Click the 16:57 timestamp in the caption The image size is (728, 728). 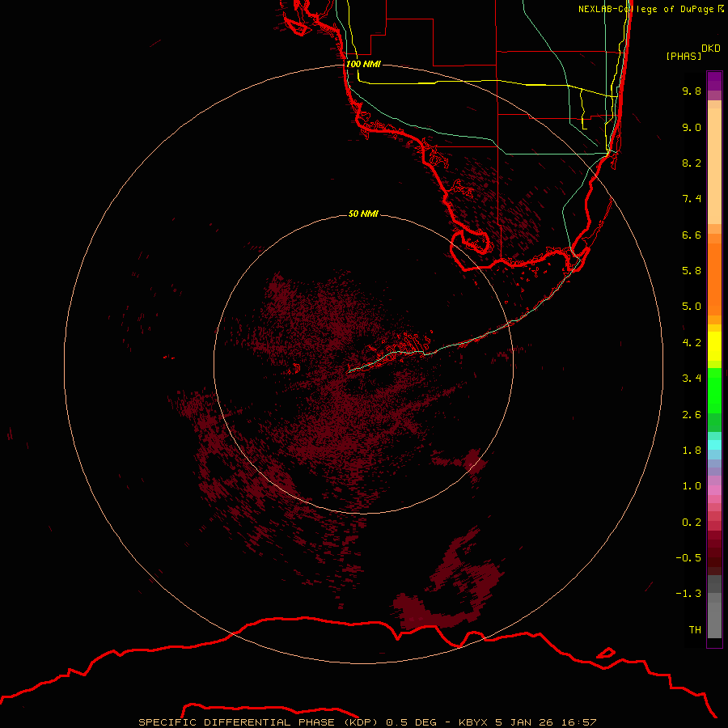[578, 722]
